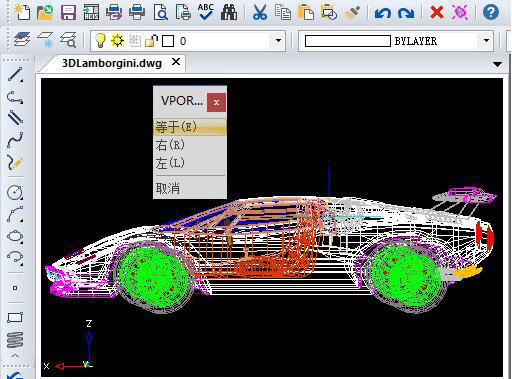The width and height of the screenshot is (512, 379).
Task: Open print preview magnifier icon
Action: point(160,12)
